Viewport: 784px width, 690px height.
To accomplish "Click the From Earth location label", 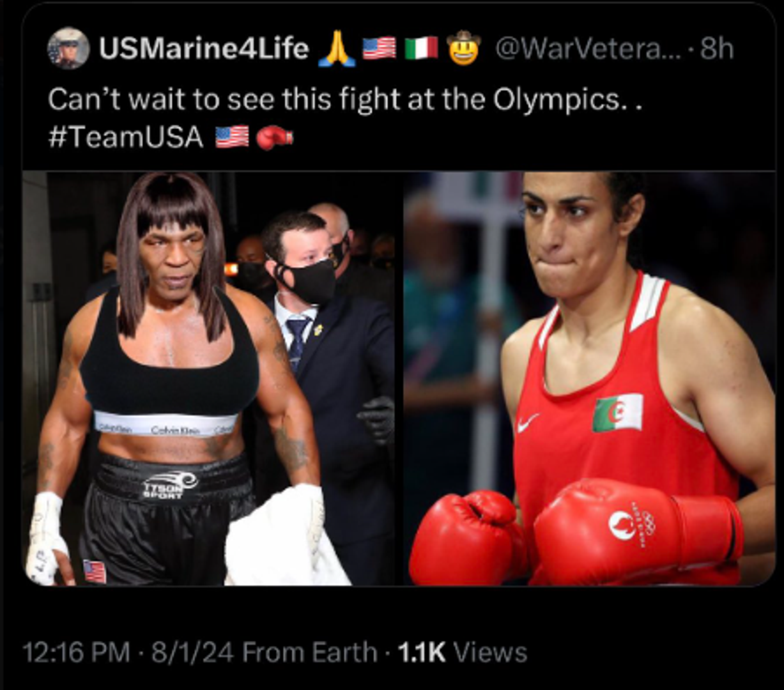I will 310,653.
